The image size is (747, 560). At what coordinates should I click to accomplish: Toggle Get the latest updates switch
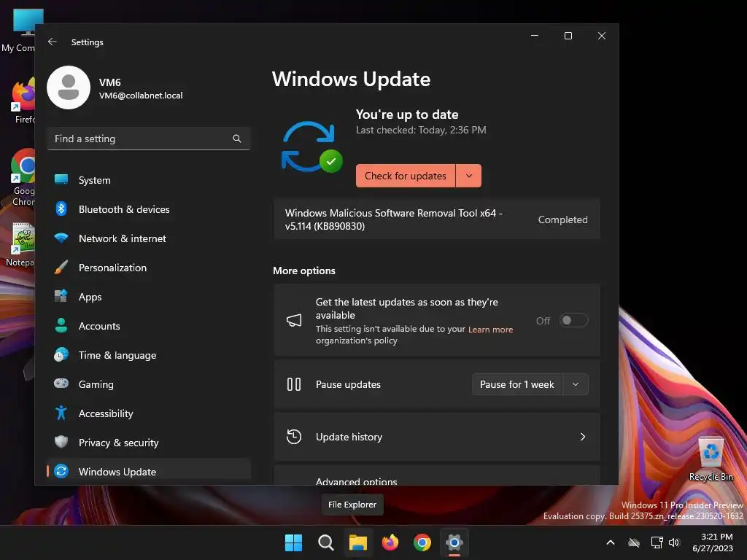coord(573,321)
